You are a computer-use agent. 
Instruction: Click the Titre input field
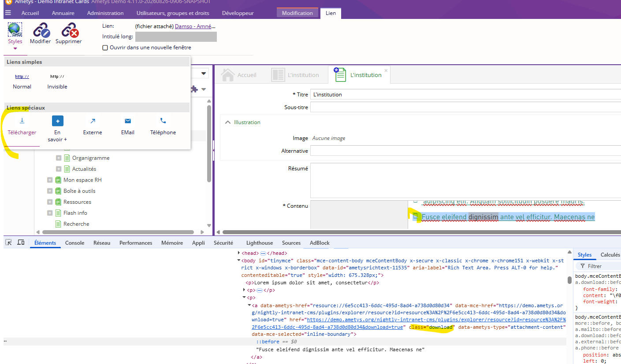[465, 95]
